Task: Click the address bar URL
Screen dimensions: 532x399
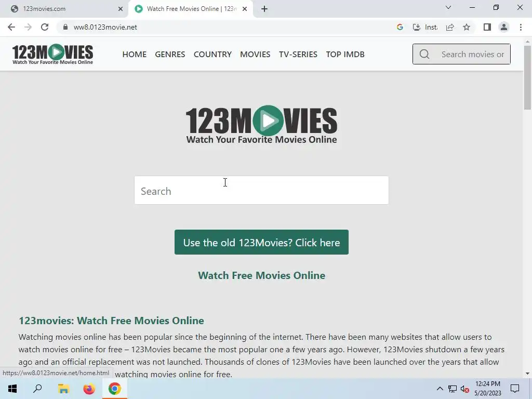Action: click(x=105, y=27)
